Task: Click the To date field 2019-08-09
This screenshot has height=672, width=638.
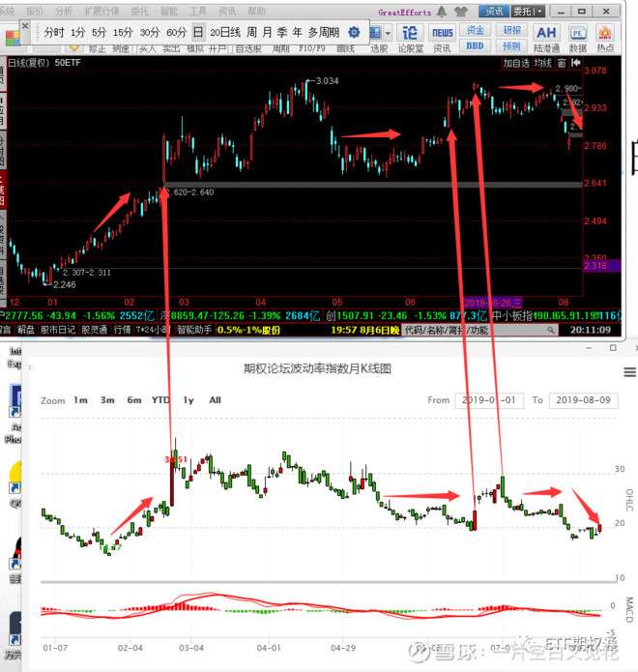Action: point(583,400)
